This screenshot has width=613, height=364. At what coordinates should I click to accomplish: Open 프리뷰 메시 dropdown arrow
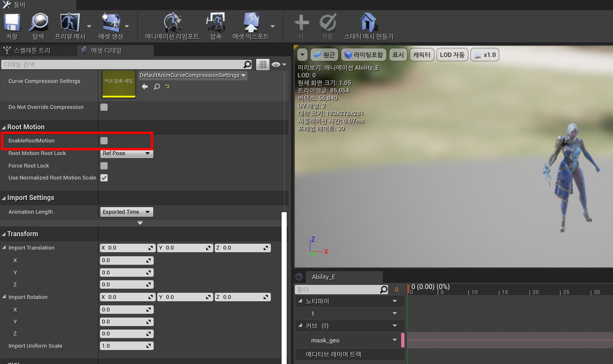[89, 26]
